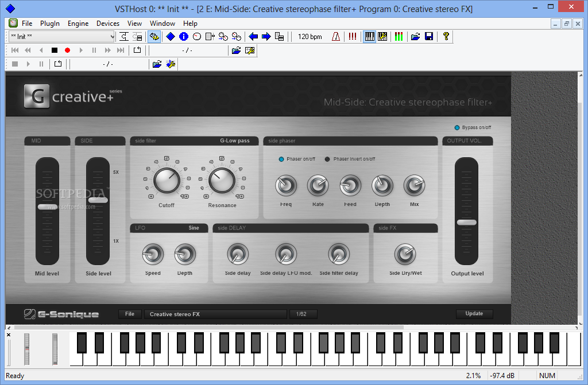Open MIDI player configuration wrench icon
The height and width of the screenshot is (385, 588).
point(250,50)
